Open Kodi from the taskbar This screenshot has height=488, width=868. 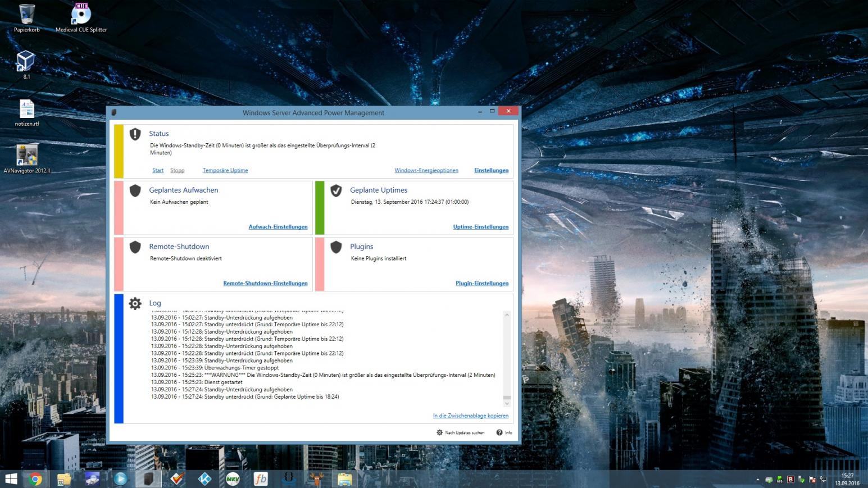[205, 479]
